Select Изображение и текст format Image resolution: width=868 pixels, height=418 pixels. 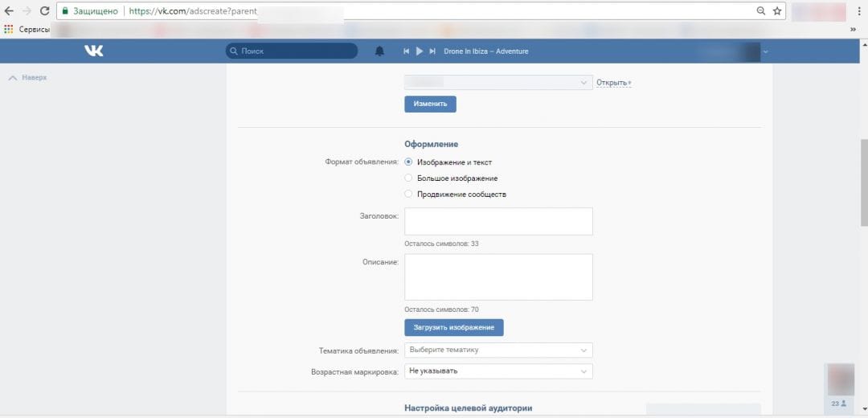point(408,162)
